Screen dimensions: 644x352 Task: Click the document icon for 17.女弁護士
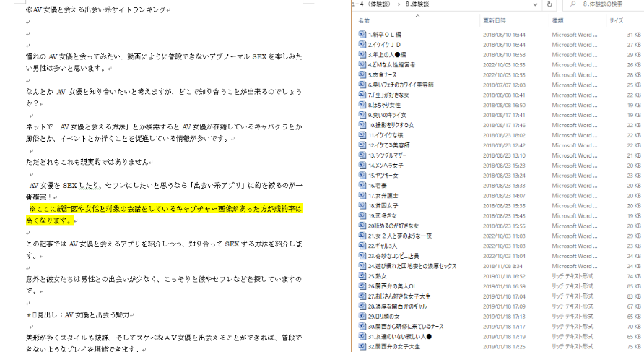click(x=362, y=195)
